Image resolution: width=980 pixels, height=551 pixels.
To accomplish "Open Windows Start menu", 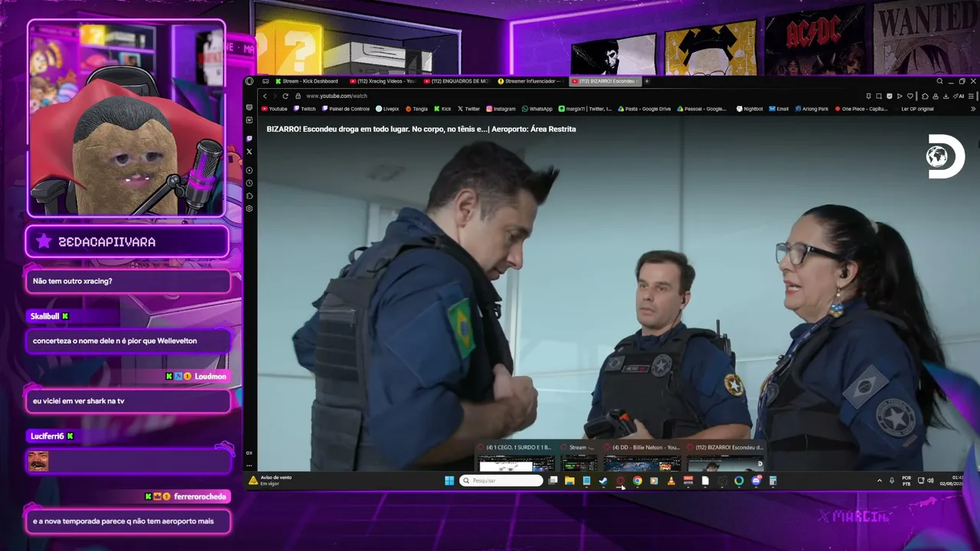I will (x=449, y=481).
